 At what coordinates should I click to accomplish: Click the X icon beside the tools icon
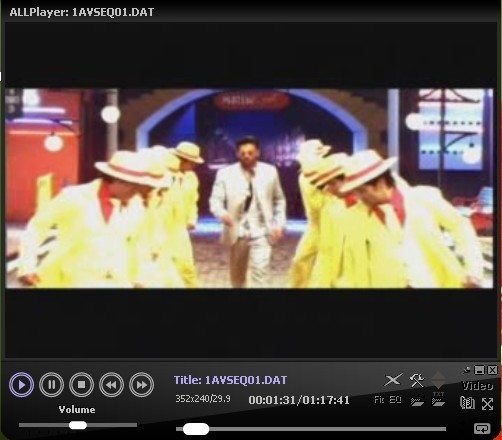(x=393, y=380)
